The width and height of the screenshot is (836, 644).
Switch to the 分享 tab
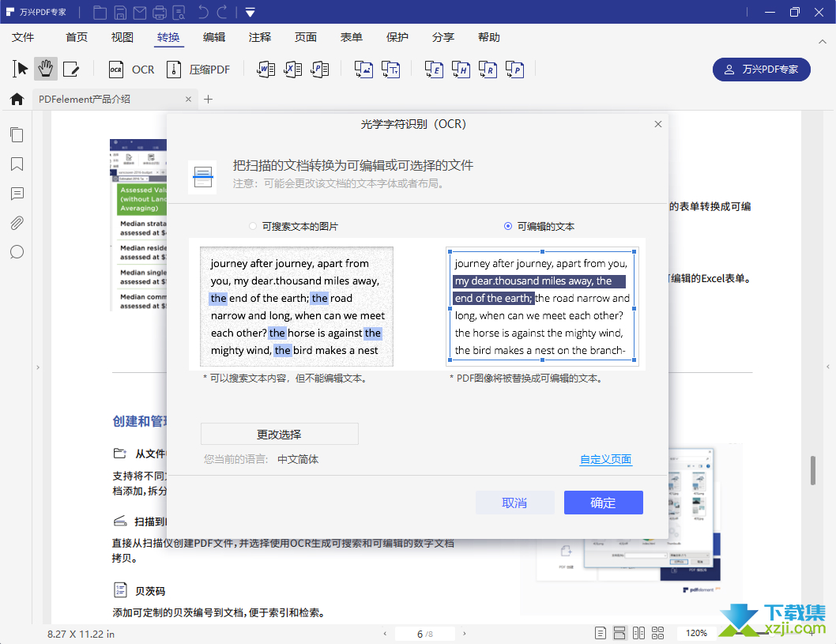tap(443, 37)
